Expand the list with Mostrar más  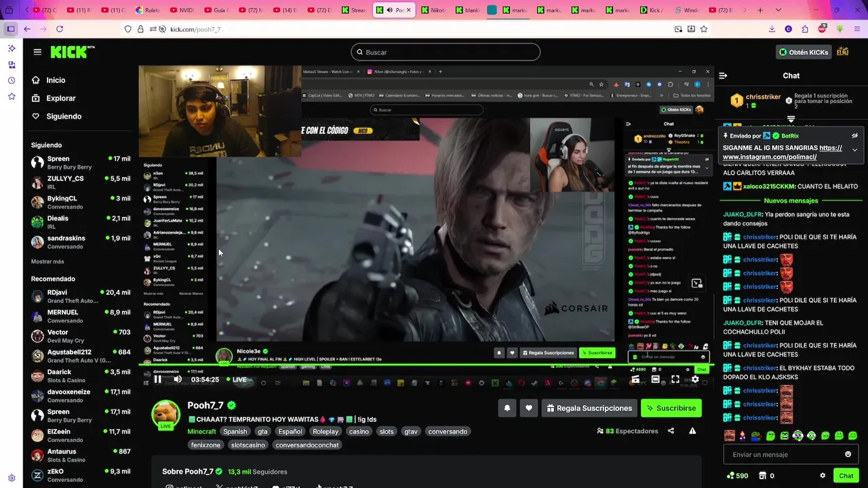click(x=47, y=262)
